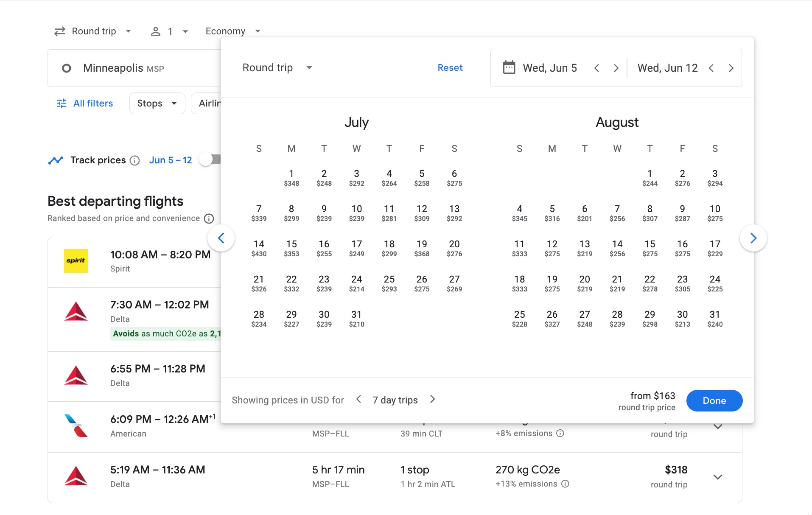
Task: Click the Reset link in the date picker
Action: tap(450, 67)
